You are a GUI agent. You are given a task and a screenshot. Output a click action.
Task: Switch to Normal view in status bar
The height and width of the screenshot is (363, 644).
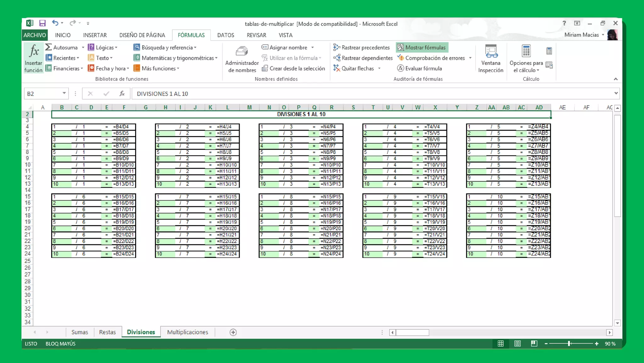[501, 344]
